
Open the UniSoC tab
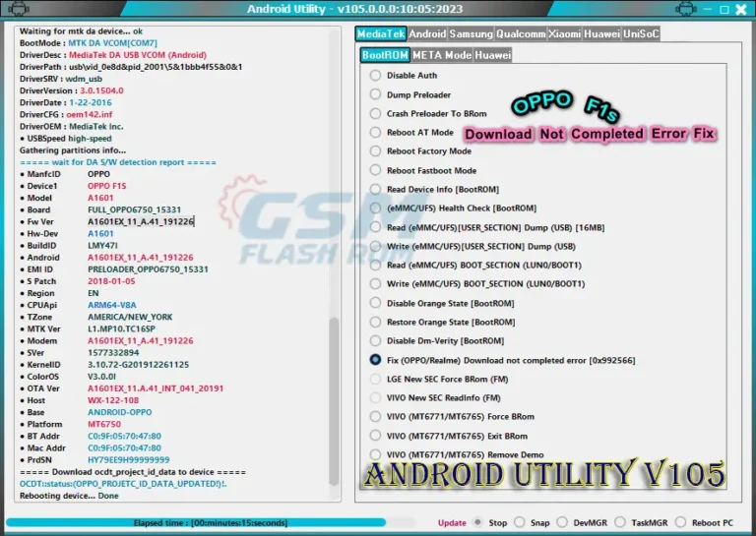point(641,33)
